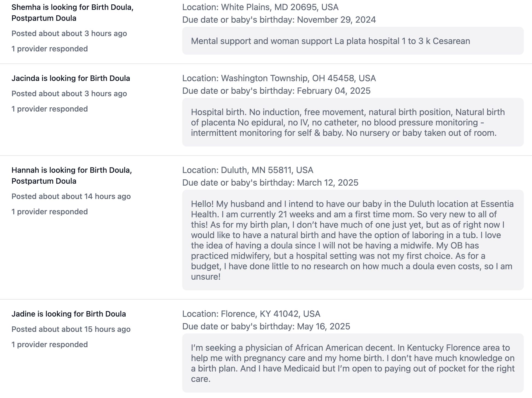This screenshot has width=532, height=398.
Task: Open Jacinda's Birth Doula request title
Action: coord(71,78)
